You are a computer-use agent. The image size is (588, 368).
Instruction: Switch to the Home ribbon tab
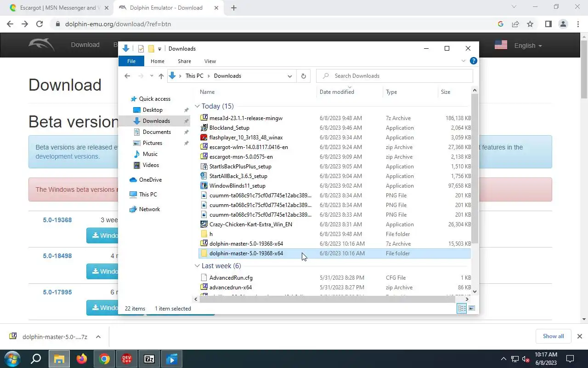[x=158, y=61]
